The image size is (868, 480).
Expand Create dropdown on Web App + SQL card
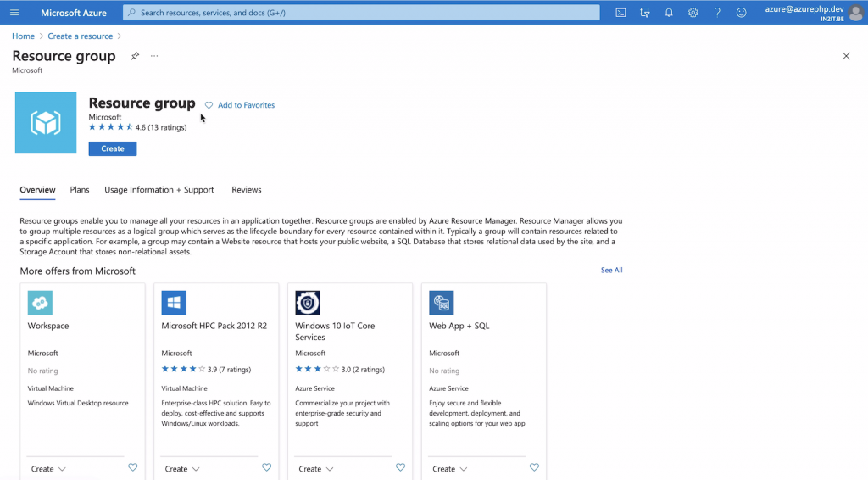(450, 469)
